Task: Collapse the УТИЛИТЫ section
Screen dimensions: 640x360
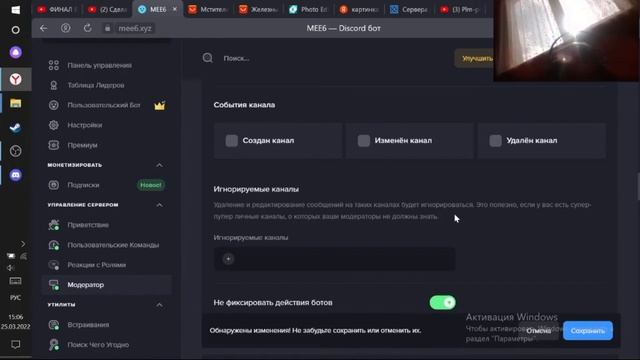Action: pos(159,305)
